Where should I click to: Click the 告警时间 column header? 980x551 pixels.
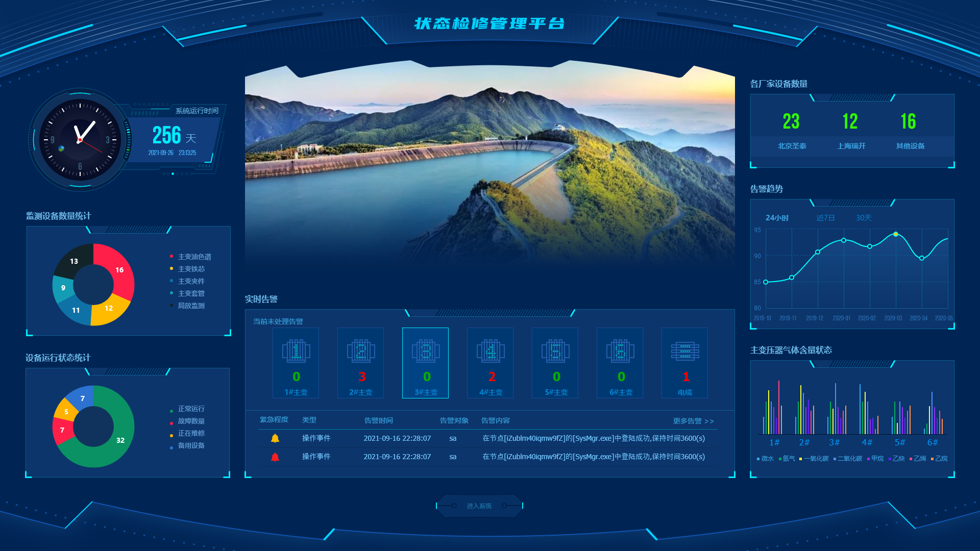pyautogui.click(x=379, y=420)
